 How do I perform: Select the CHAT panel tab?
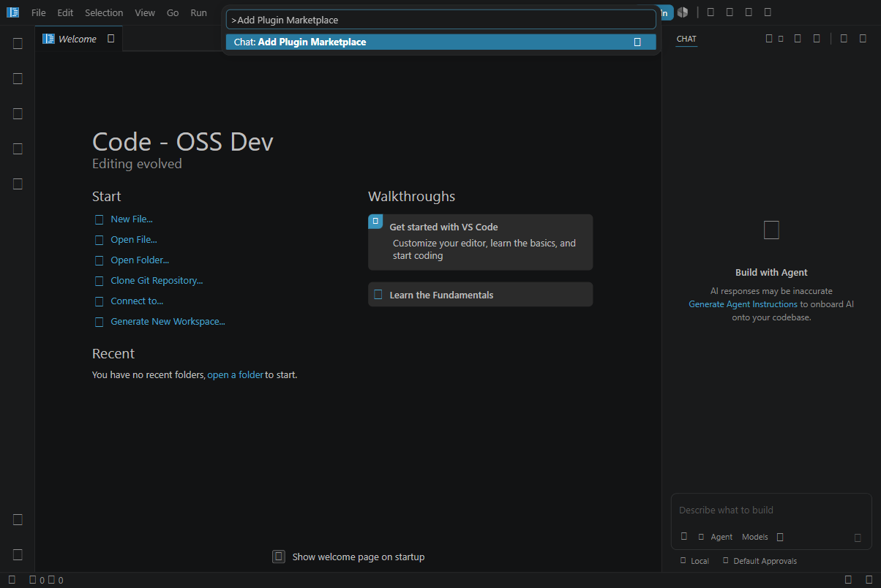point(686,39)
